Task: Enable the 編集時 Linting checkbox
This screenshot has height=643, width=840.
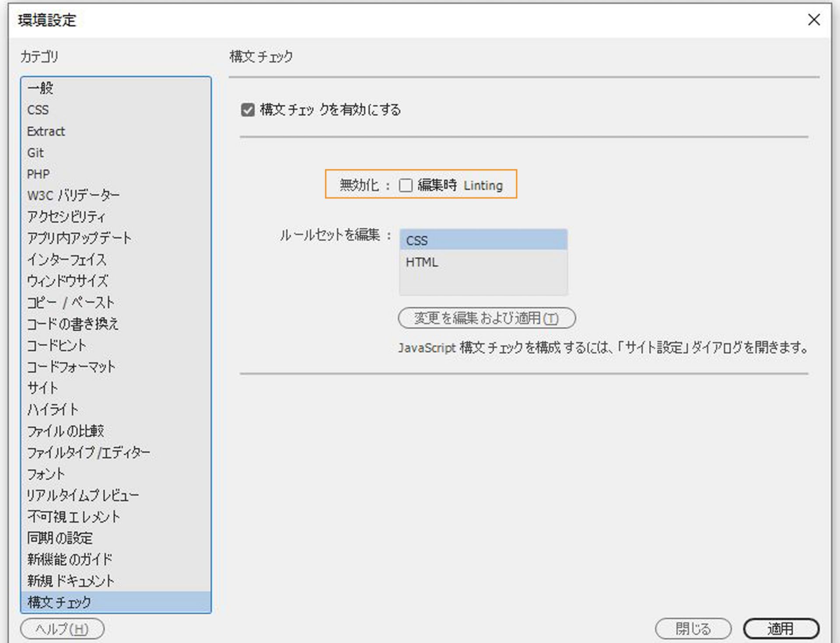Action: [x=405, y=185]
